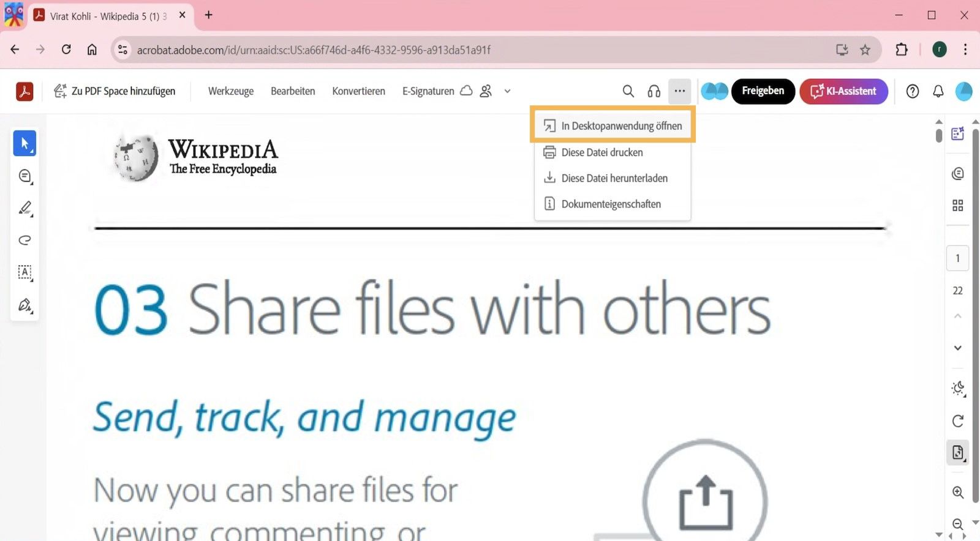
Task: Open the Bearbeiten menu
Action: tap(293, 91)
